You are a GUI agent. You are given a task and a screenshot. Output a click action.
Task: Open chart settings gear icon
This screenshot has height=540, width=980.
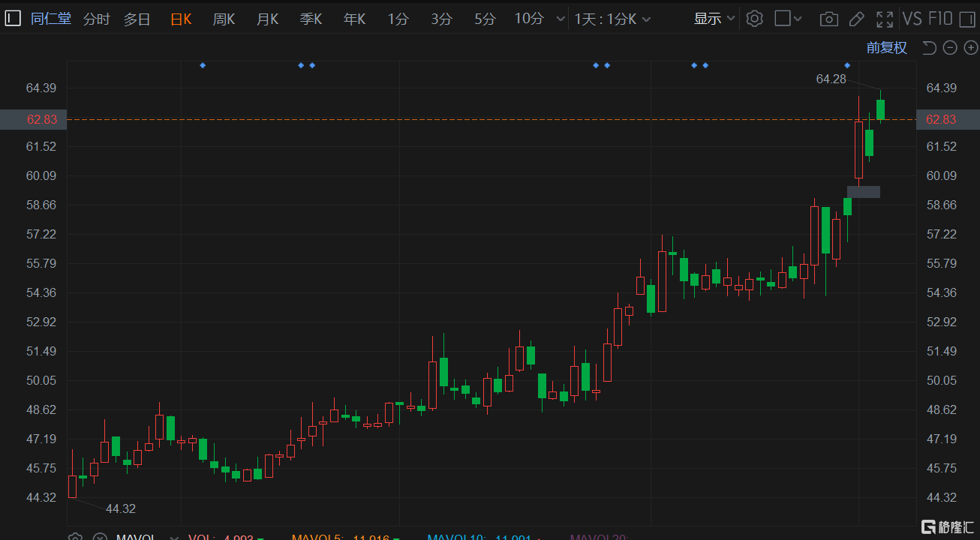[x=755, y=19]
